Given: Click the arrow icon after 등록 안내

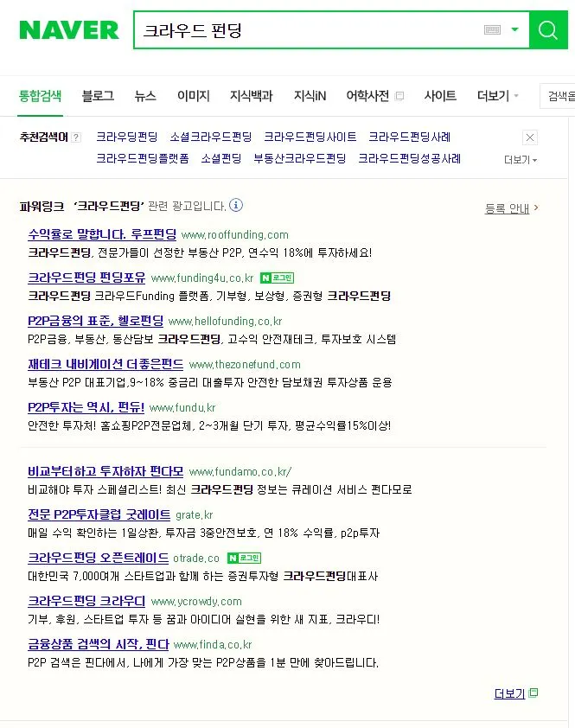Looking at the screenshot, I should pyautogui.click(x=536, y=208).
